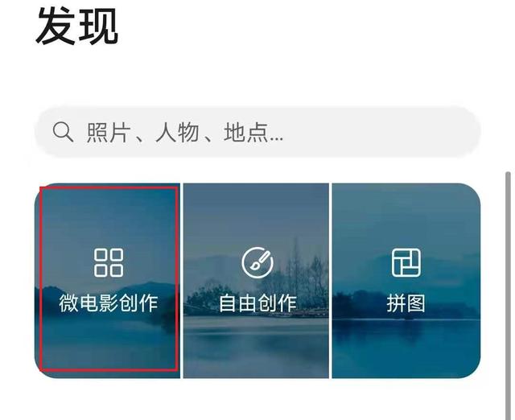Open the 自由创作 card

click(x=256, y=281)
